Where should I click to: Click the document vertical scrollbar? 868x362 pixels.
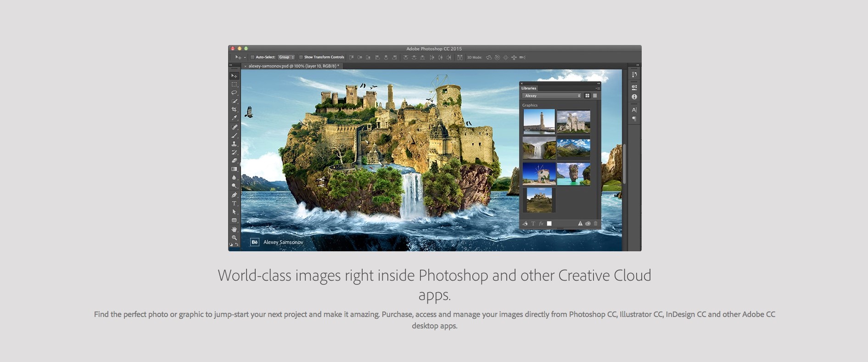(624, 164)
